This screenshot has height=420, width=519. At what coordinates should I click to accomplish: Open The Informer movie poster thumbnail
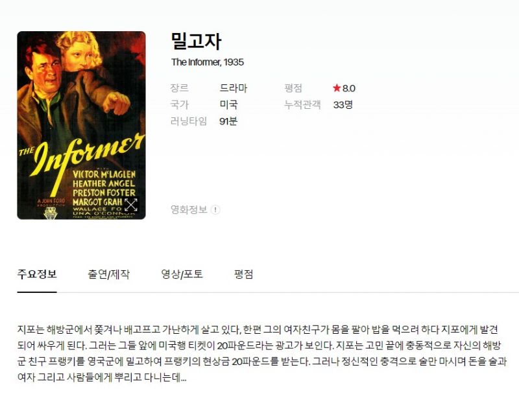tap(82, 125)
